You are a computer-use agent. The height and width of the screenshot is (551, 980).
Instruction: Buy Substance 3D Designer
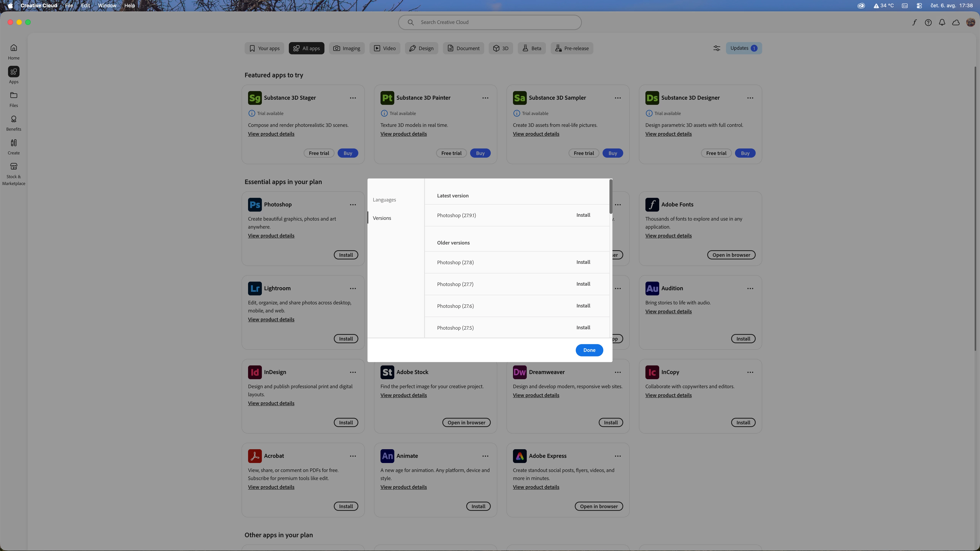[745, 153]
